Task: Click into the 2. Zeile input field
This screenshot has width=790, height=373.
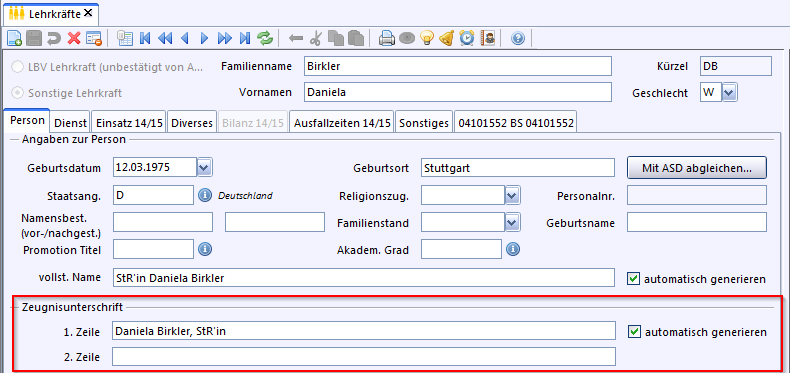Action: 363,357
